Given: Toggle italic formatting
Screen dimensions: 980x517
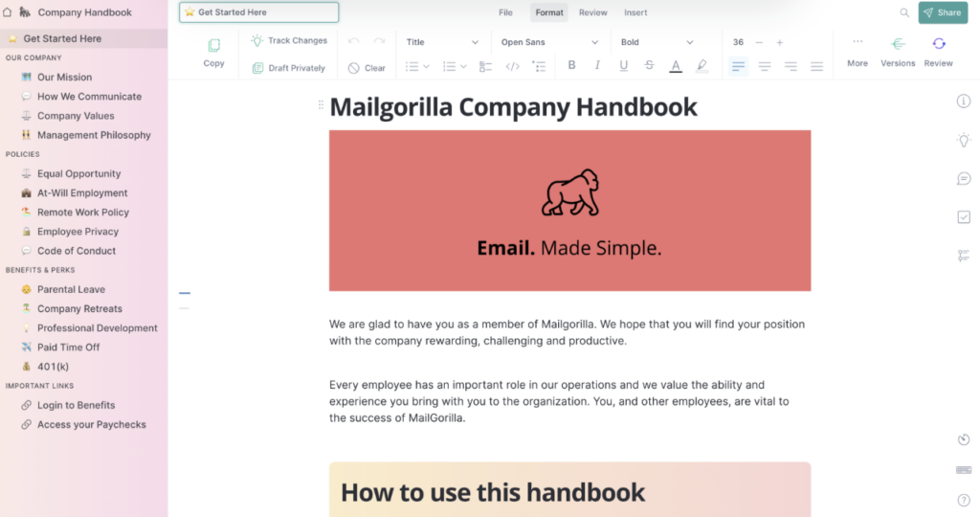Looking at the screenshot, I should pyautogui.click(x=597, y=65).
